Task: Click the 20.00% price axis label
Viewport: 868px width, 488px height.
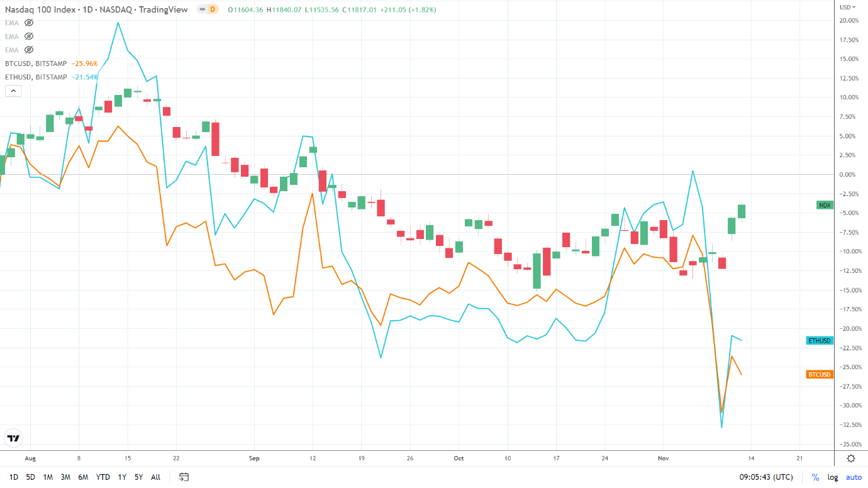Action: (x=849, y=20)
